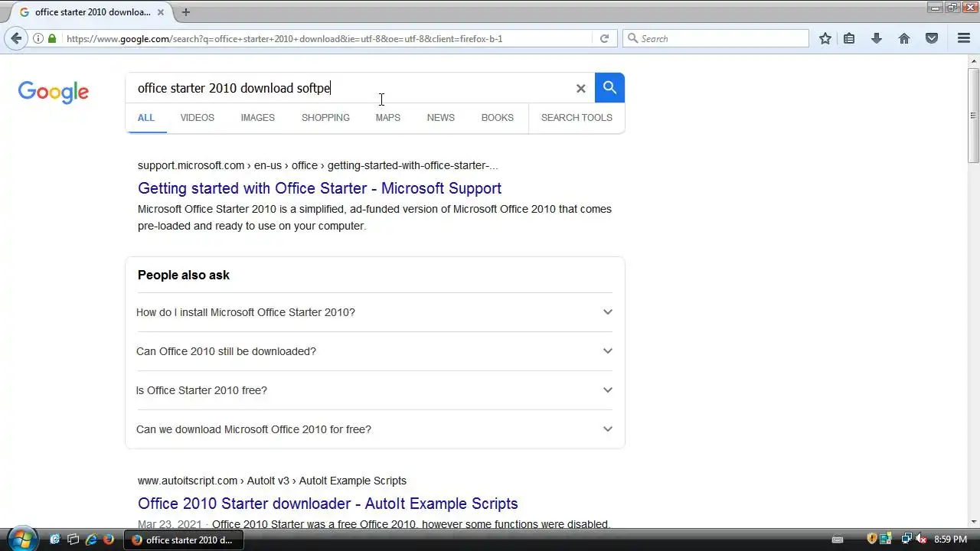Screen dimensions: 980x551
Task: Click in the Google search query field
Action: tap(352, 88)
